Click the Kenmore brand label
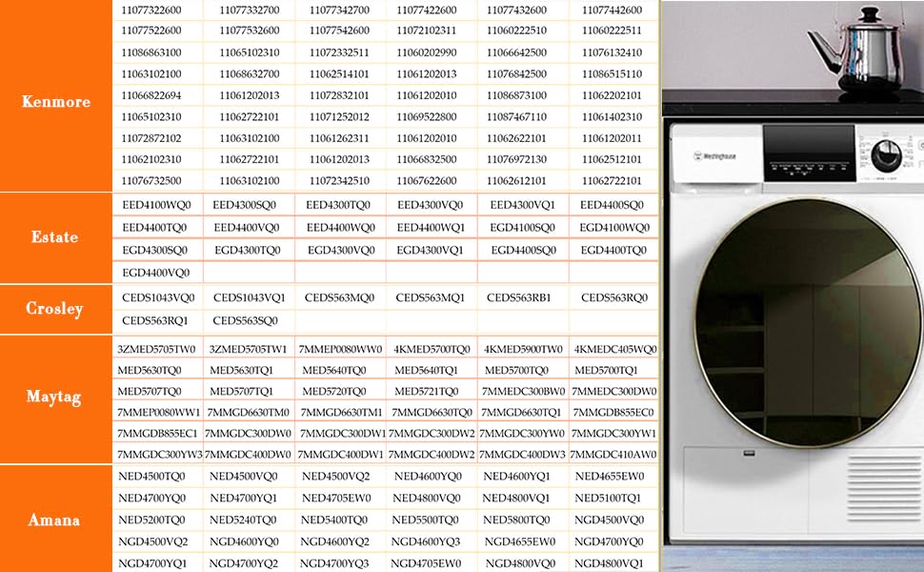The height and width of the screenshot is (572, 924). point(56,102)
